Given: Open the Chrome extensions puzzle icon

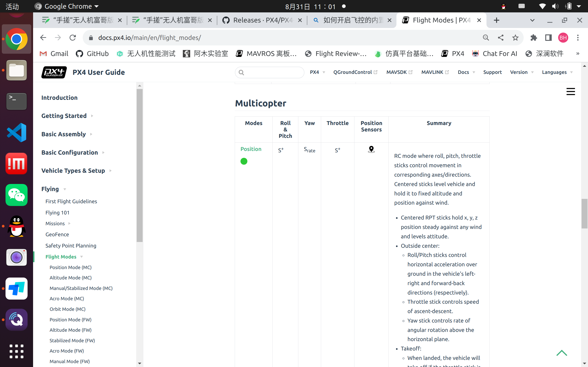Looking at the screenshot, I should click(534, 38).
